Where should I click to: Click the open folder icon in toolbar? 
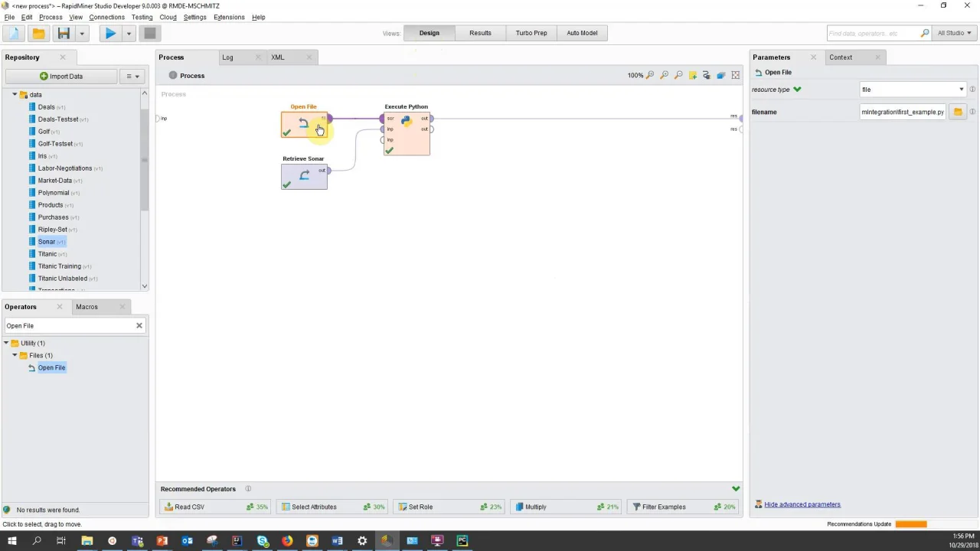tap(38, 33)
